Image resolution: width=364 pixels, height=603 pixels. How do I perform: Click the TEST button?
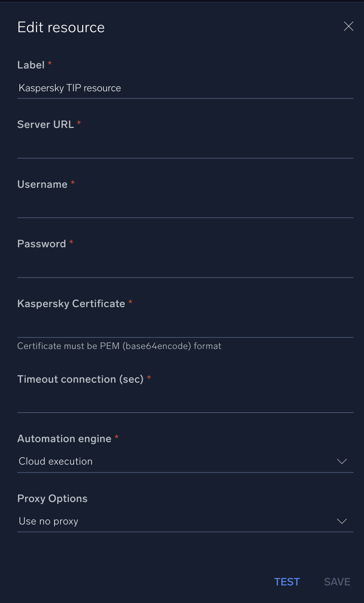(x=287, y=581)
